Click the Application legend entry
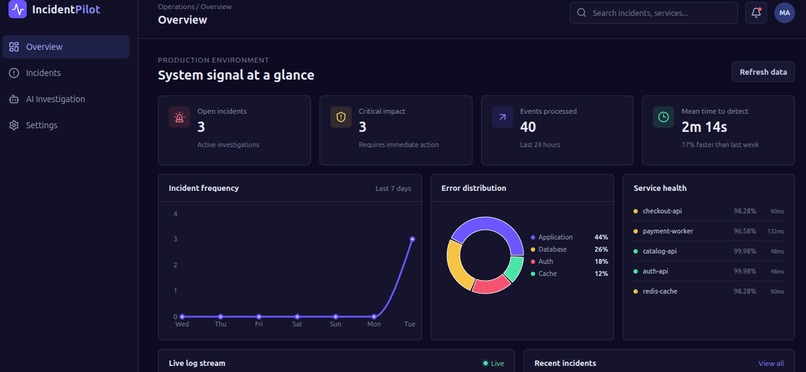 [569, 237]
